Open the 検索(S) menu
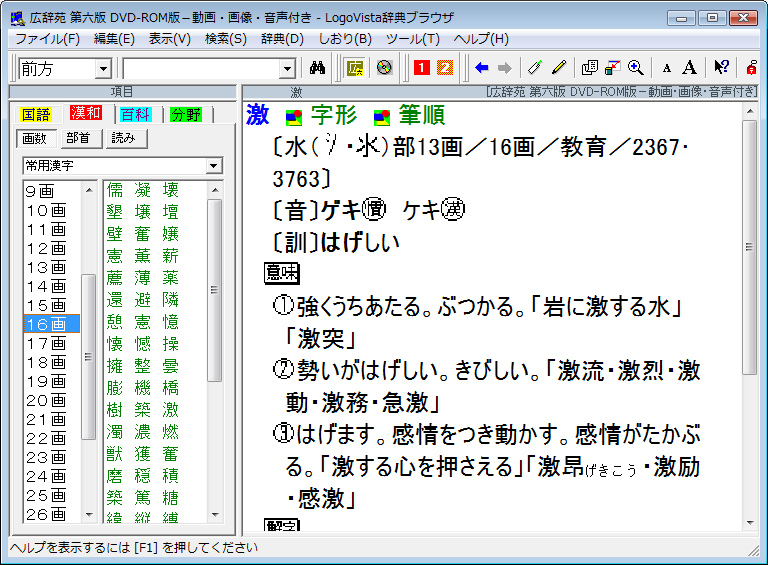768x565 pixels. pyautogui.click(x=226, y=39)
